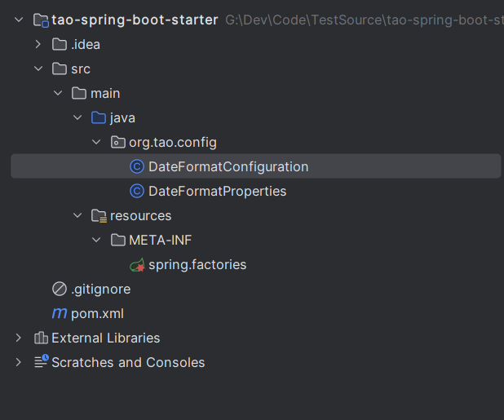
Task: Expand the External Libraries node
Action: tap(18, 338)
